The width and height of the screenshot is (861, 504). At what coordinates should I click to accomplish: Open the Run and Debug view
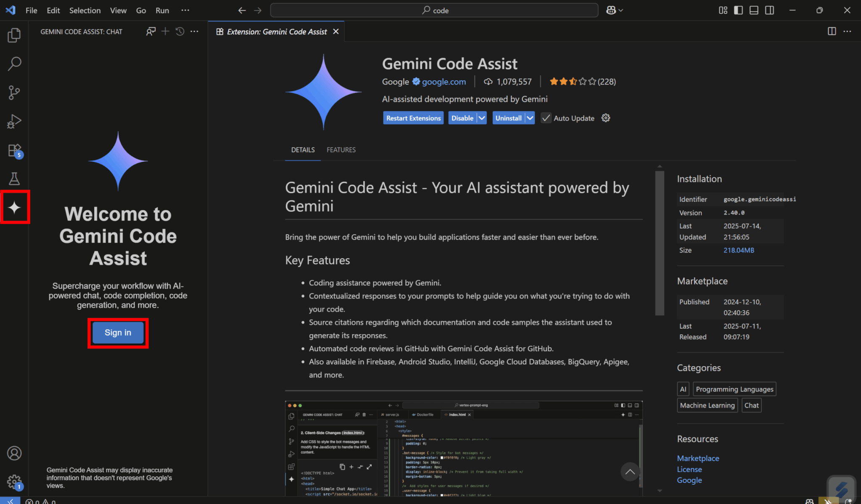(x=14, y=121)
